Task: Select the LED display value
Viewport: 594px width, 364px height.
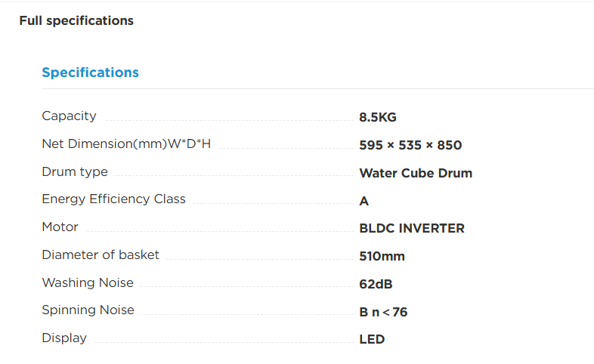Action: [x=372, y=339]
